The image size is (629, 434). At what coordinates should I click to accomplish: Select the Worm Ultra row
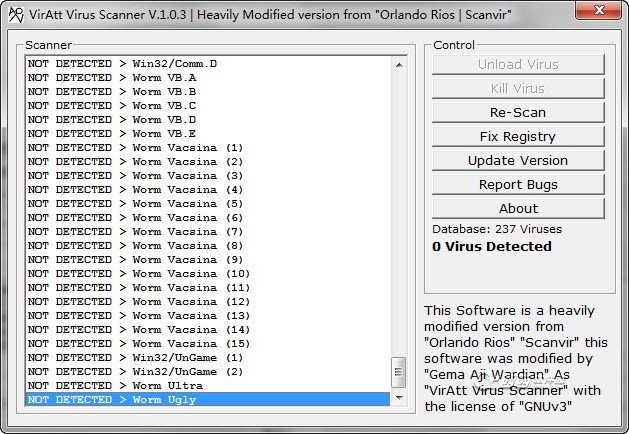[208, 386]
